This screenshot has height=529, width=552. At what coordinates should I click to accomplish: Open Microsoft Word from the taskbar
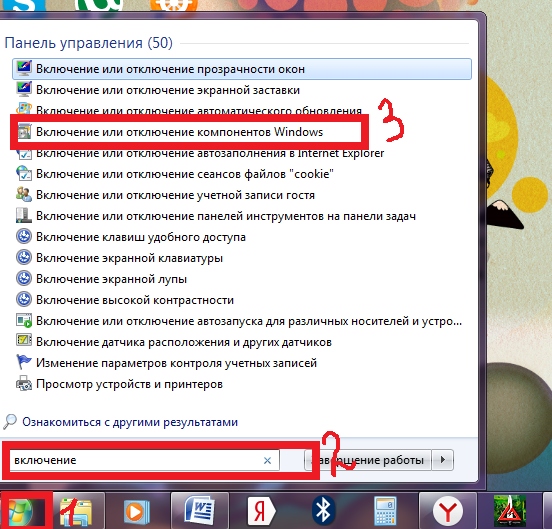[199, 511]
